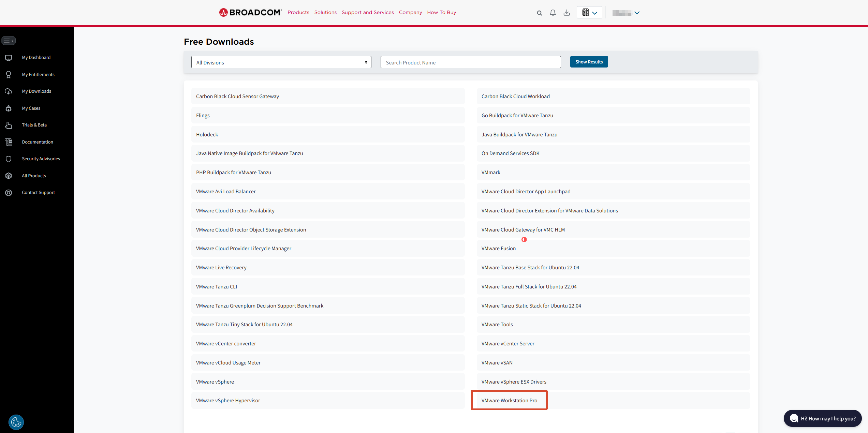Open the Flings downloads

coord(328,116)
